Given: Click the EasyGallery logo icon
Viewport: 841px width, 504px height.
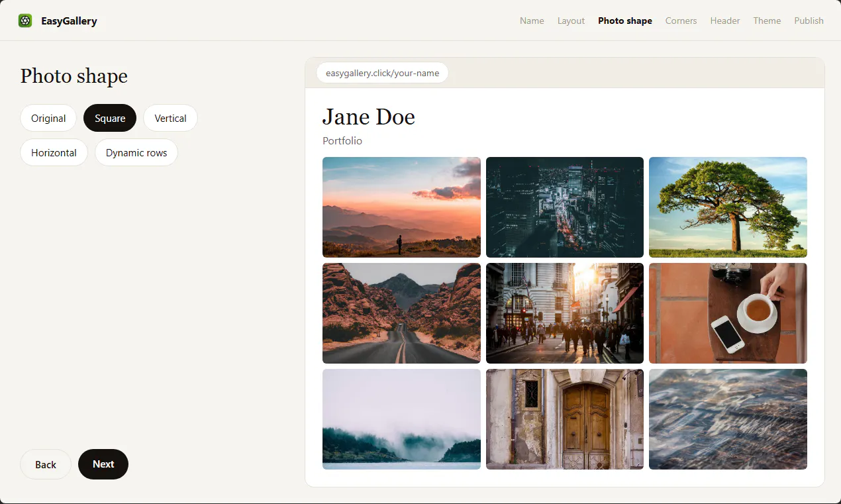Looking at the screenshot, I should 25,21.
